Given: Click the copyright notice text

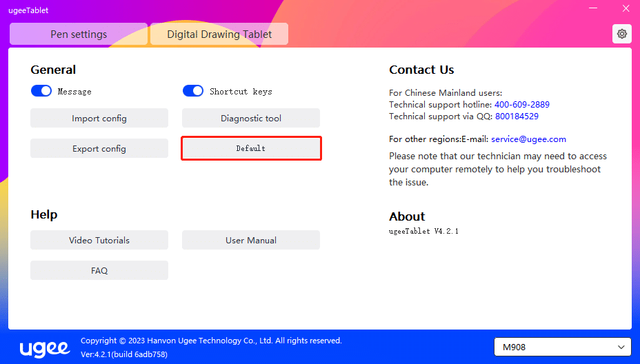Looking at the screenshot, I should [x=211, y=341].
